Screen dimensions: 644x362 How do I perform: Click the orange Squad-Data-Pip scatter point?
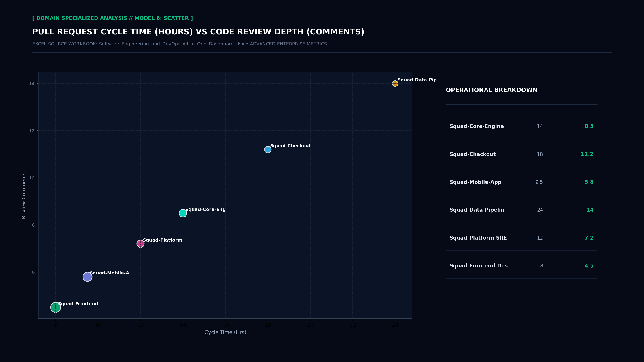pyautogui.click(x=395, y=83)
